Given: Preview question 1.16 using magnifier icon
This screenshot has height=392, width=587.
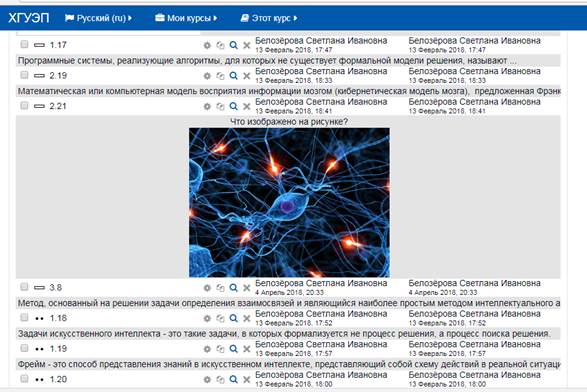Looking at the screenshot, I should [x=234, y=318].
